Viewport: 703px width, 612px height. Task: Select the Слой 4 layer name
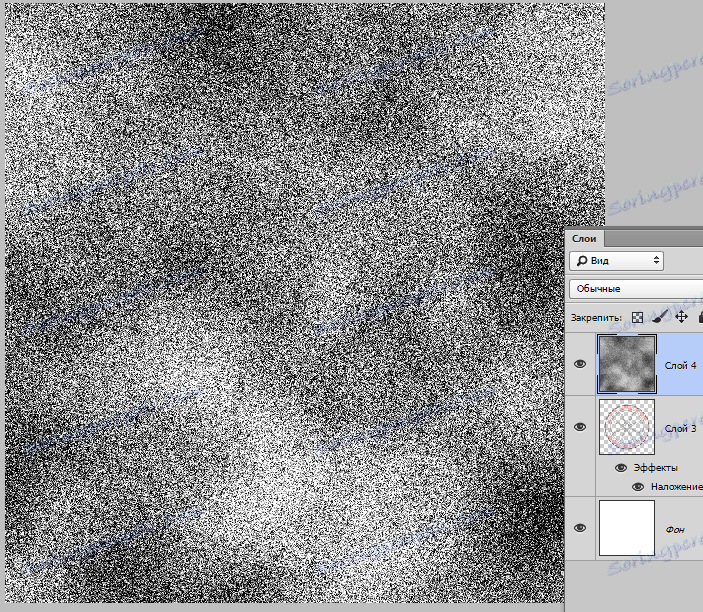[680, 365]
